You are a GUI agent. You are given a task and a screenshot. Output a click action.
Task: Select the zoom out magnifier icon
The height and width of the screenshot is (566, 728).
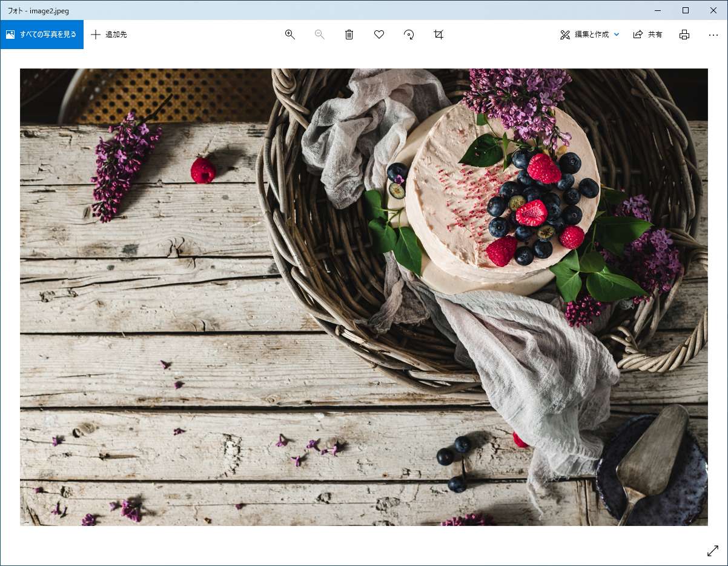click(319, 35)
